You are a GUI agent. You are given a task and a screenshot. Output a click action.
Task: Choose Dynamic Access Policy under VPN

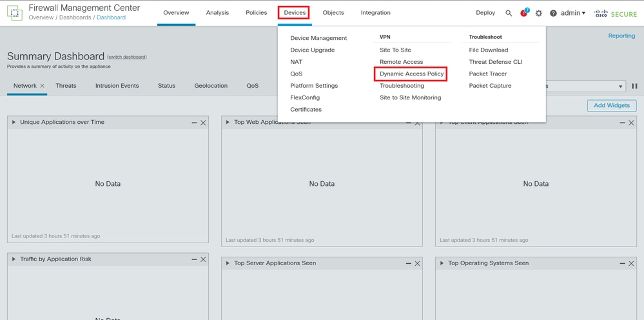[x=411, y=74]
